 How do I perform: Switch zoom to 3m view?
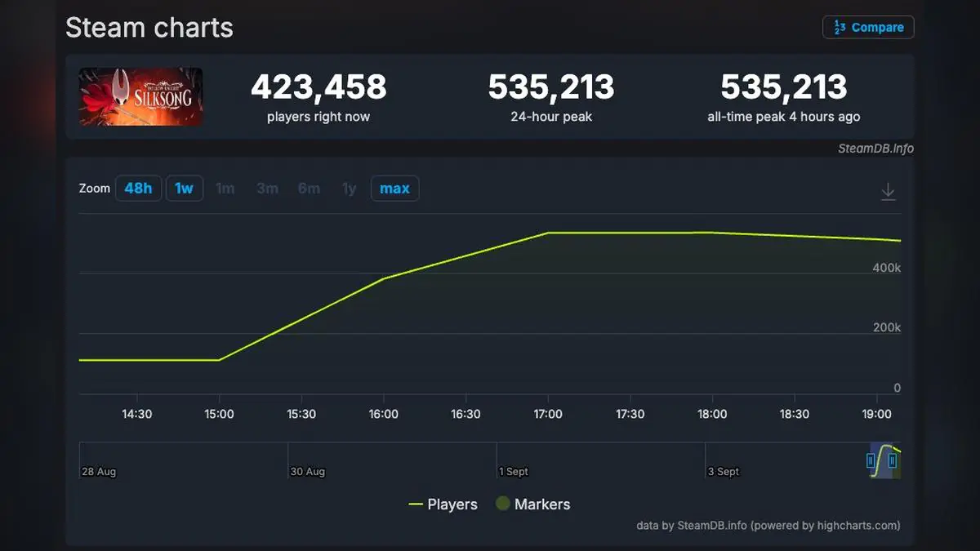(x=267, y=188)
